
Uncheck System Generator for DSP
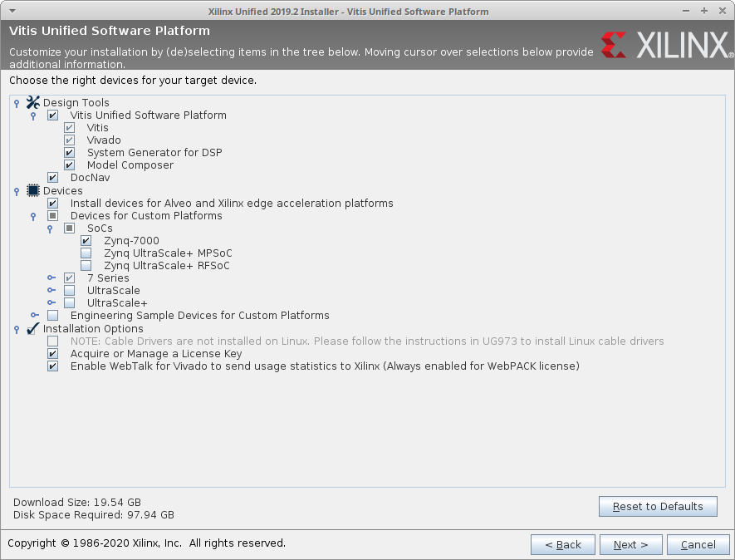[x=70, y=152]
